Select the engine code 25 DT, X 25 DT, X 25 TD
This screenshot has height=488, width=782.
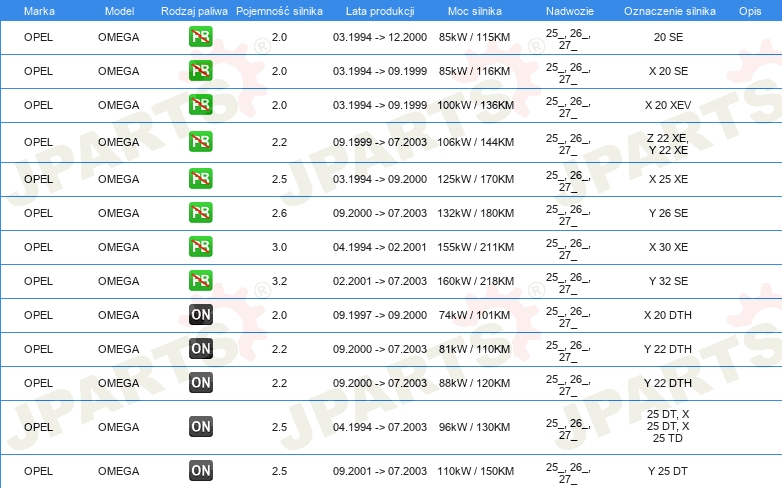(668, 426)
